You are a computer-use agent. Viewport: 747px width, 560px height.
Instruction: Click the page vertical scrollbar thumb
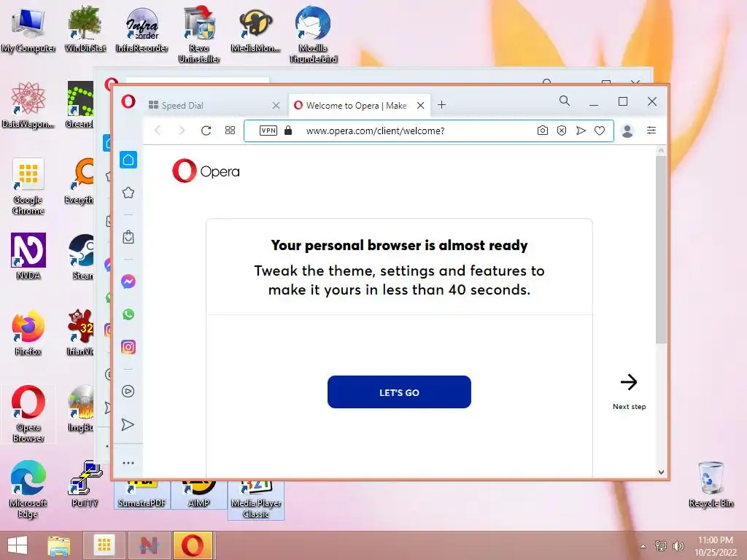(661, 249)
